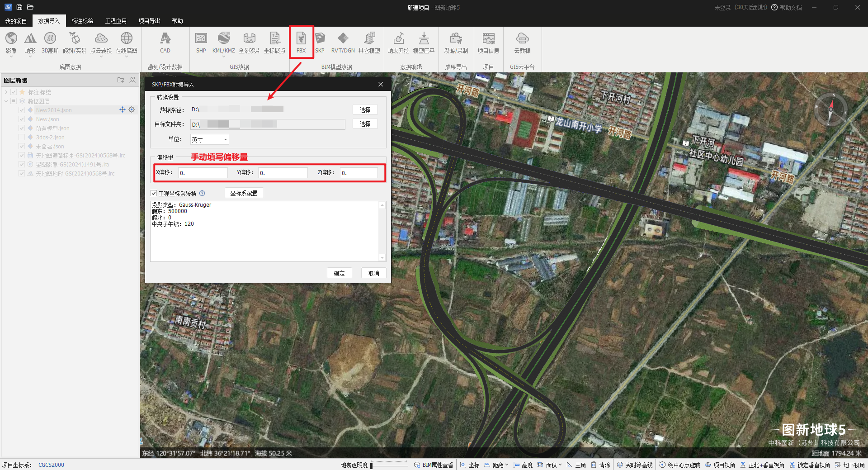
Task: Click the X偏移 input field
Action: pos(203,173)
